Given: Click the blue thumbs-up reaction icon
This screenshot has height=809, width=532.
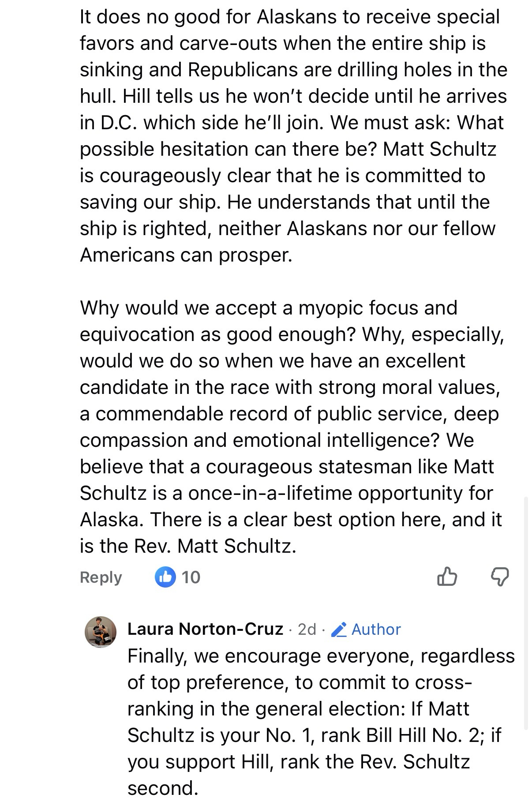Looking at the screenshot, I should click(x=165, y=577).
